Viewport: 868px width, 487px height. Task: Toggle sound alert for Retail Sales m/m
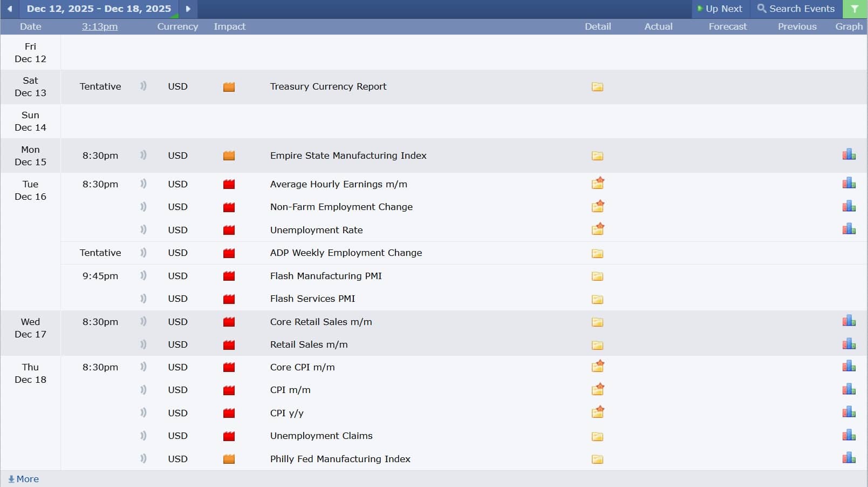[143, 344]
